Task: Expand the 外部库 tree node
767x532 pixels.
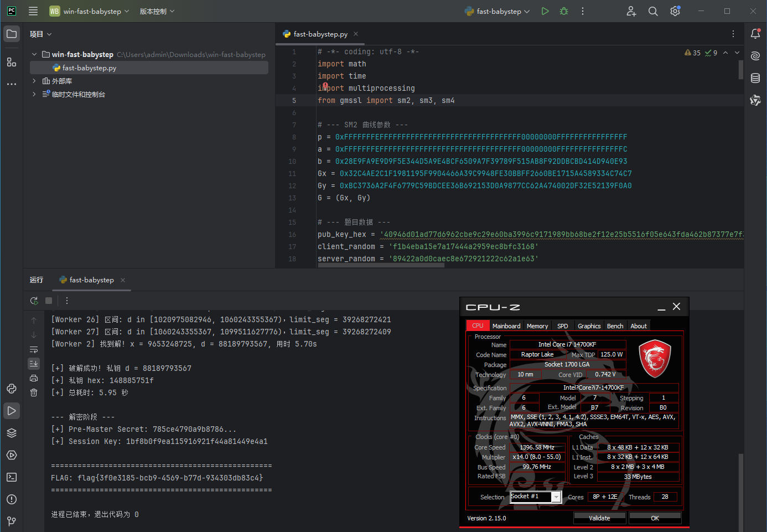Action: point(34,81)
